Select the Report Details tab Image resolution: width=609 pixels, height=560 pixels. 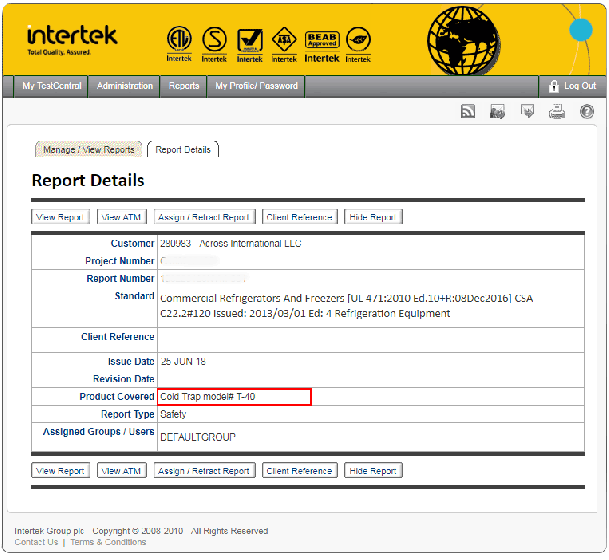(x=183, y=150)
